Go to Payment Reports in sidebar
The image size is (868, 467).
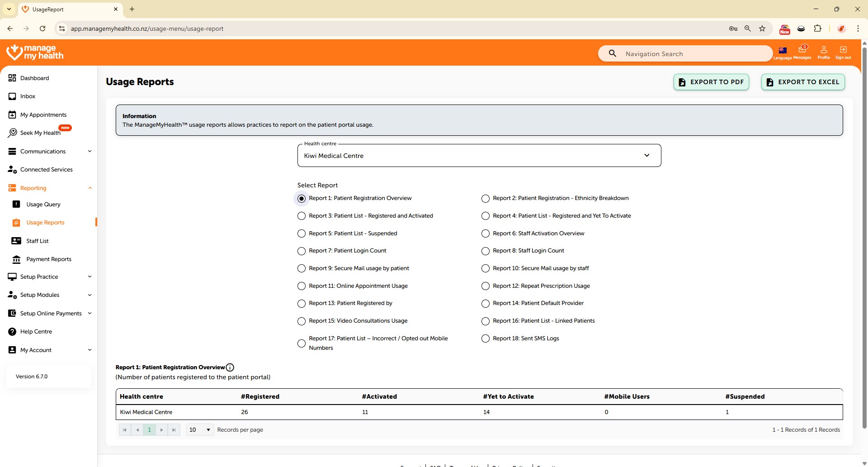pos(48,259)
